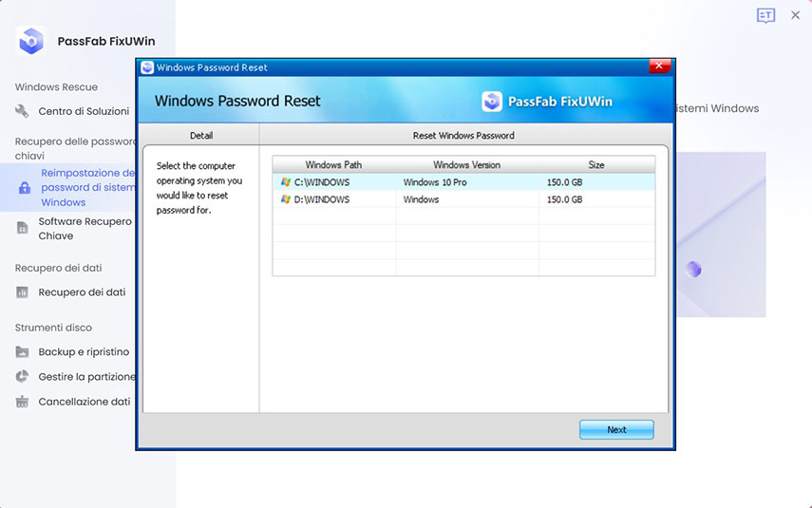Click the Reset Windows Password panel header

[x=463, y=135]
